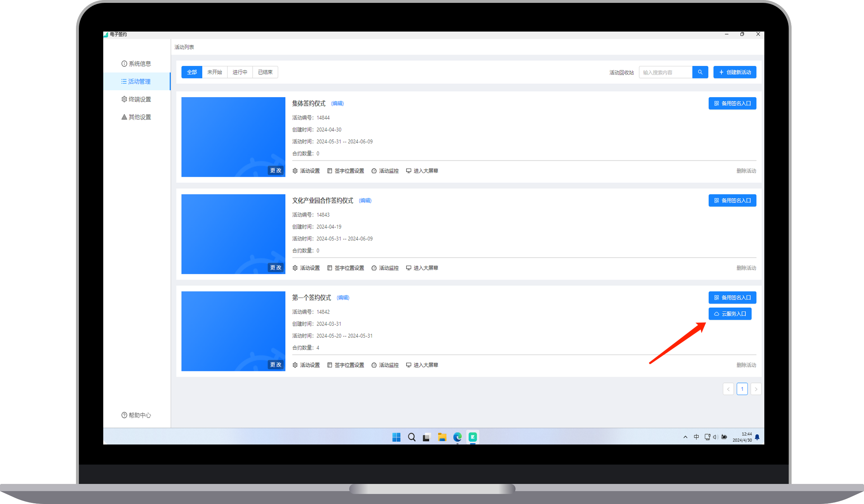Open 终端设置 in the sidebar
This screenshot has height=504, width=864.
[136, 99]
